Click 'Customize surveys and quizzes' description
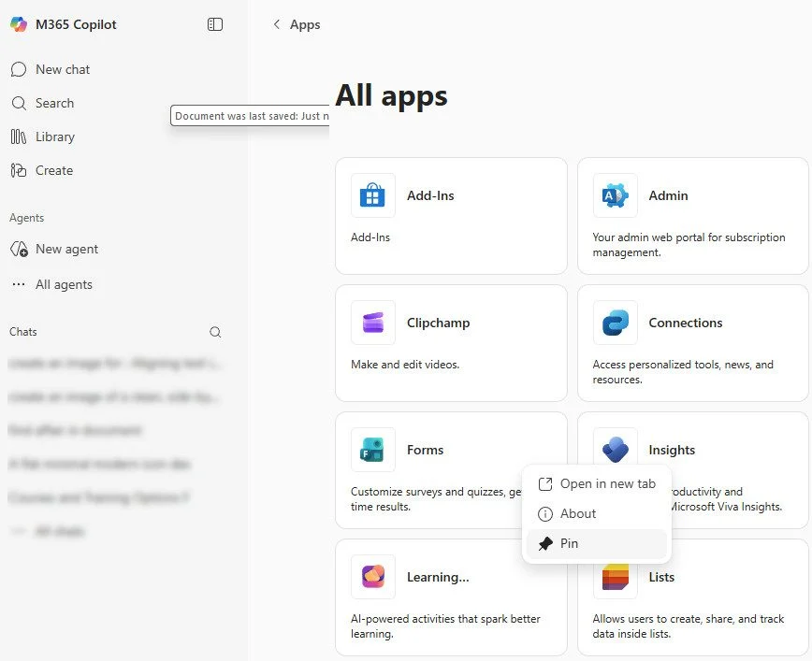Image resolution: width=812 pixels, height=661 pixels. 436,499
